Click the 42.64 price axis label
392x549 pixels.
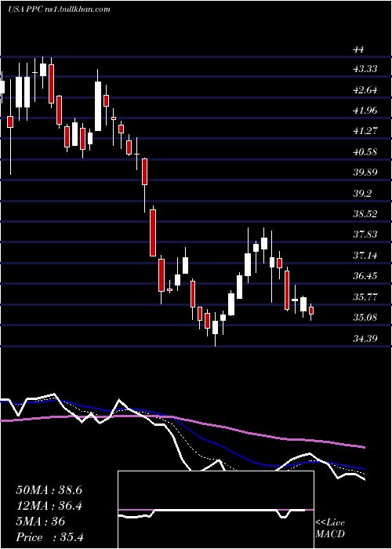click(x=365, y=90)
